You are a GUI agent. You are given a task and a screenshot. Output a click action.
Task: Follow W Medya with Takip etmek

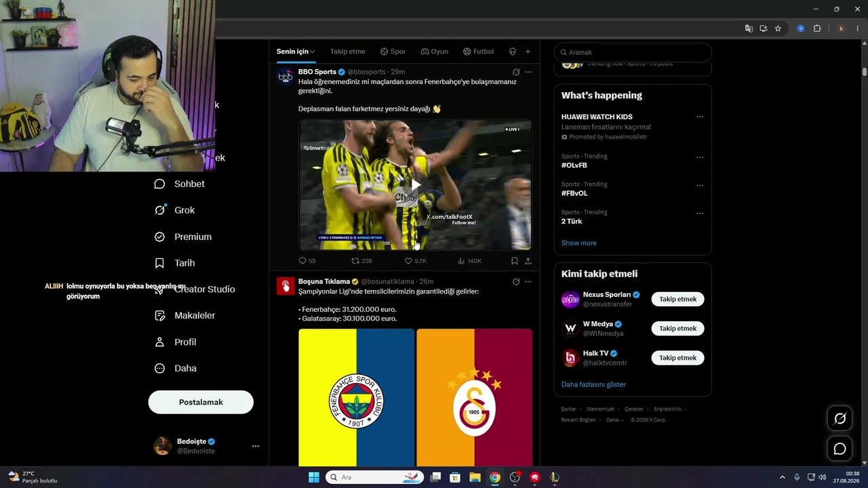pyautogui.click(x=677, y=329)
